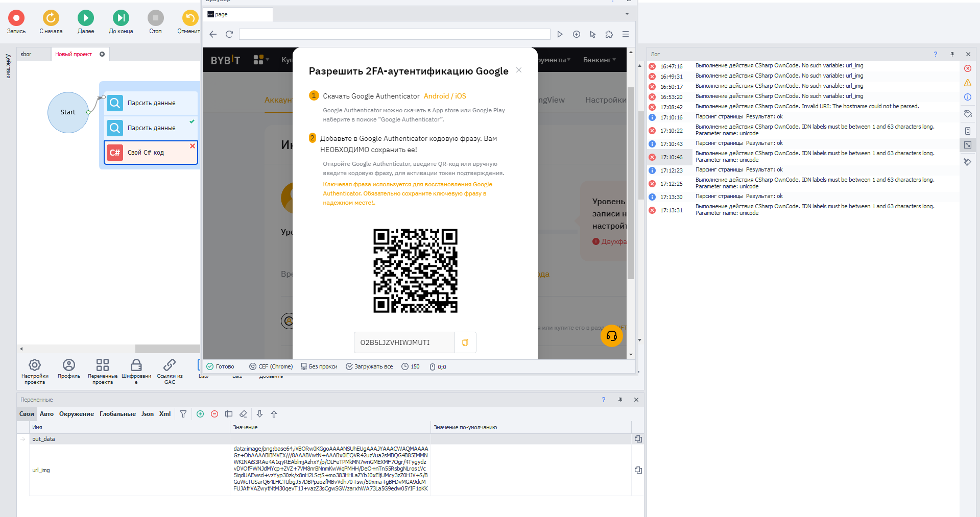
Task: Go back in the embedded browser
Action: point(213,34)
